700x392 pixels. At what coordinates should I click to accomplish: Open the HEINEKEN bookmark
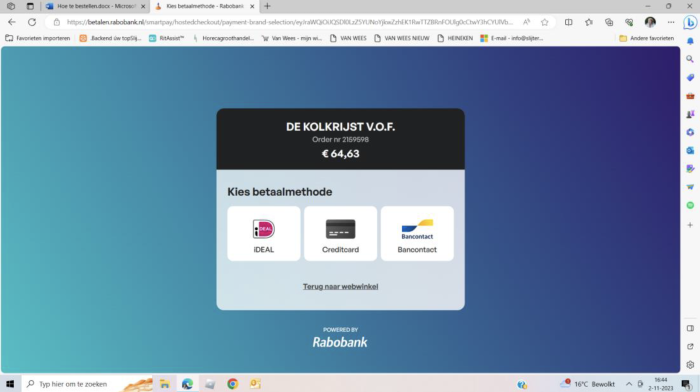coord(455,38)
